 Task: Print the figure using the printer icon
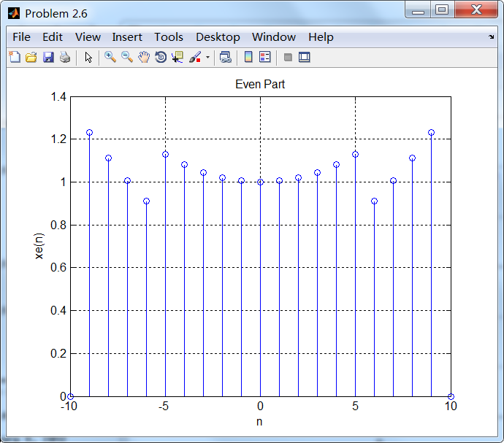65,57
